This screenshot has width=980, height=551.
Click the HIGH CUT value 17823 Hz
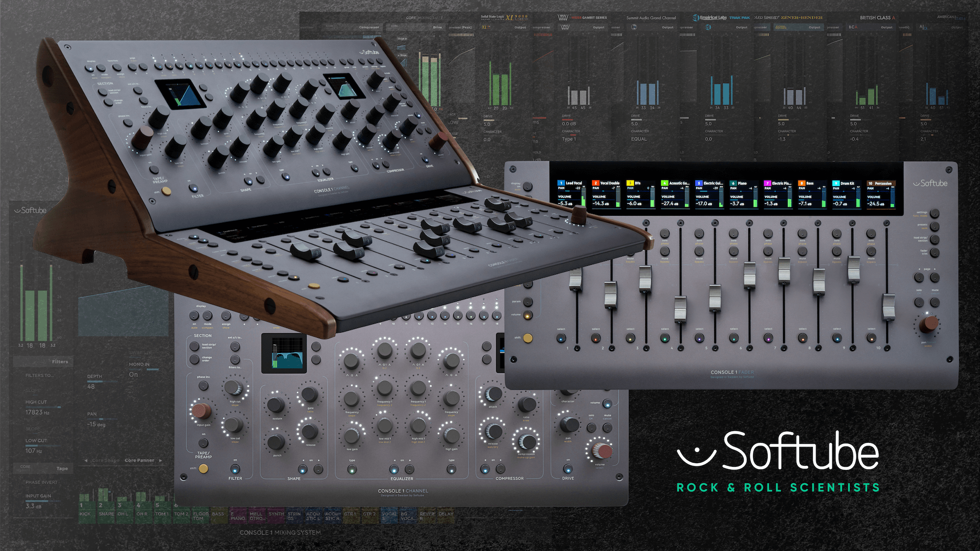coord(37,412)
